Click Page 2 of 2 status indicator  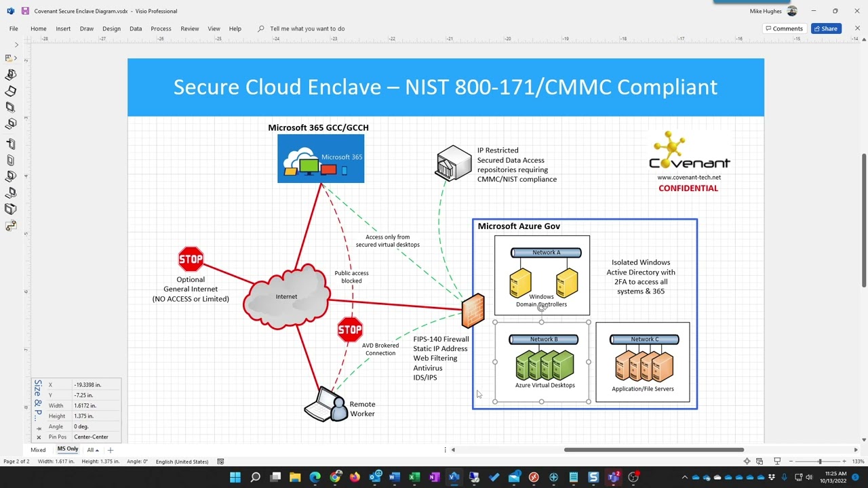pyautogui.click(x=16, y=462)
